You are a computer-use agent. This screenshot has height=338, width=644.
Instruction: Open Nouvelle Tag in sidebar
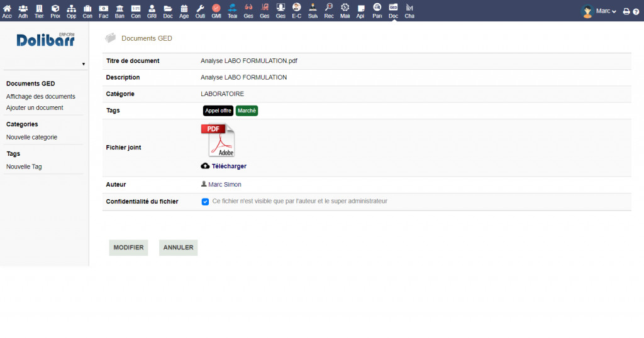tap(24, 166)
